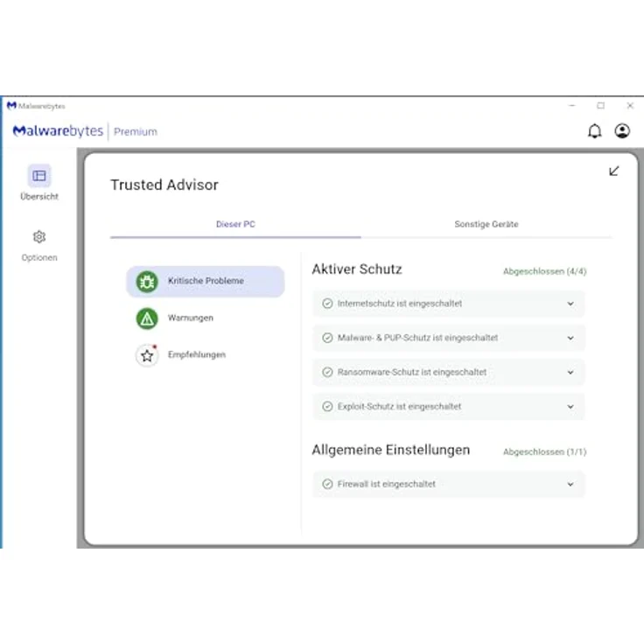Maximize the Malwarebytes window
Image resolution: width=644 pixels, height=644 pixels.
click(600, 106)
